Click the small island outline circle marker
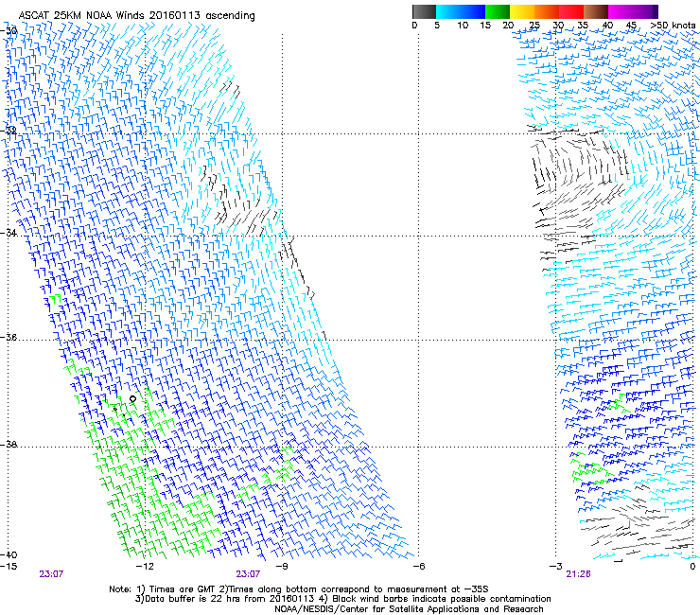 [x=132, y=399]
